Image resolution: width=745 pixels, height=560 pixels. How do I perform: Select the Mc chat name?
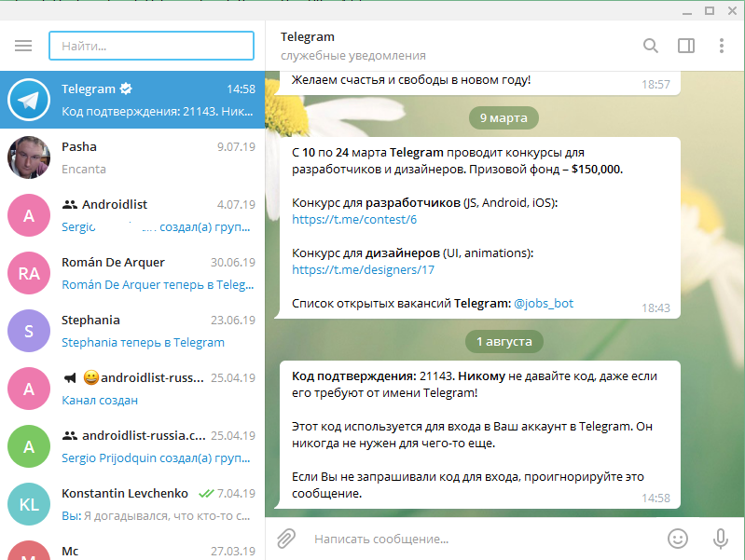(70, 551)
